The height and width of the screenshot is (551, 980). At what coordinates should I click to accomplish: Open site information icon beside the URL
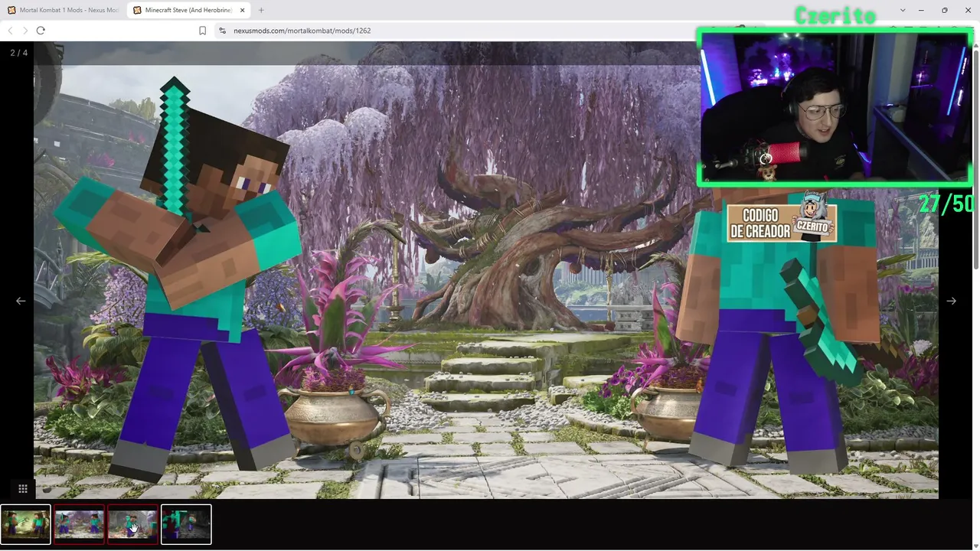coord(222,31)
